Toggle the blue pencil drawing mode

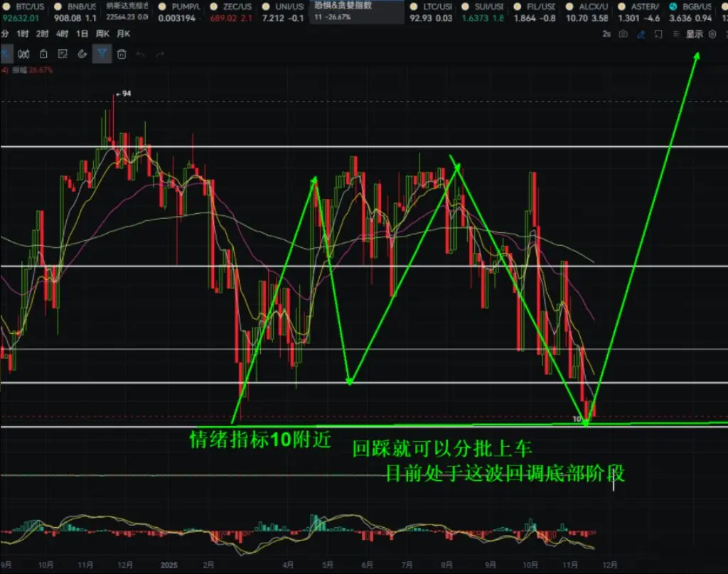(641, 34)
